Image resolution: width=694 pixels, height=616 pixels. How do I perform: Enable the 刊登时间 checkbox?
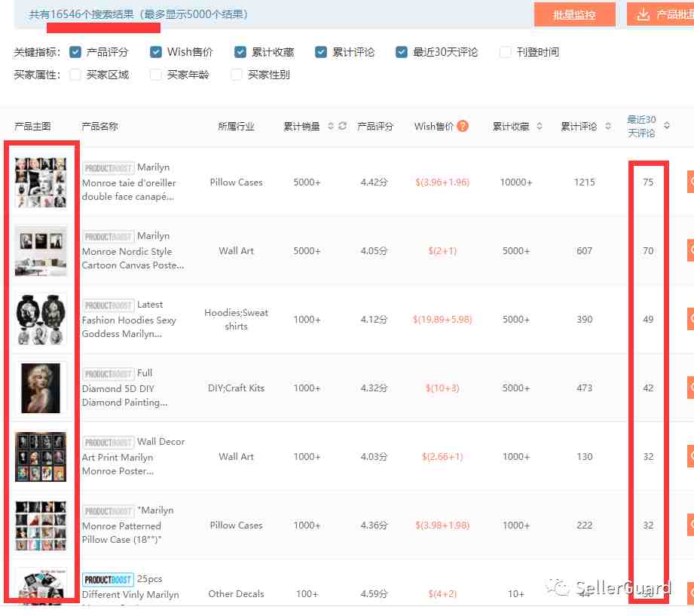[505, 52]
